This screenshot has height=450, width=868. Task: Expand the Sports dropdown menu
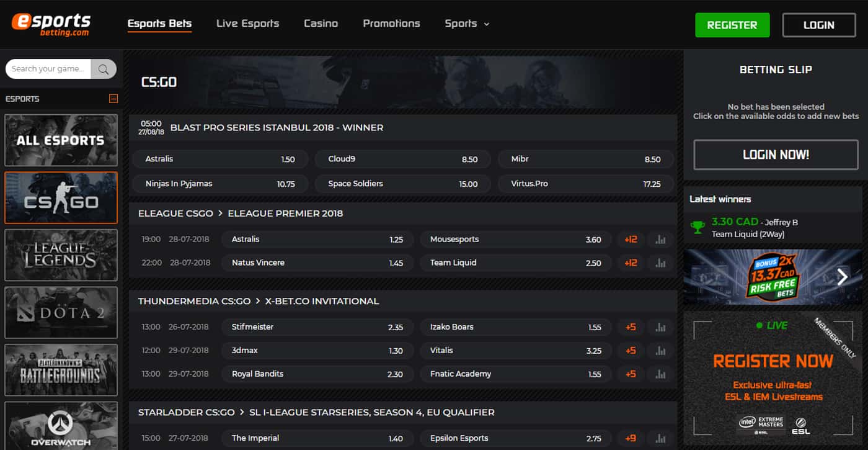pyautogui.click(x=467, y=24)
